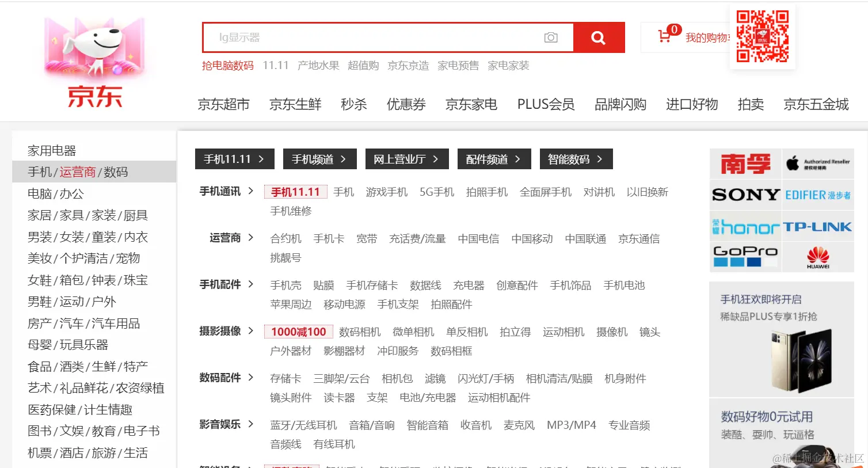Go to 京东超市 in navigation
868x468 pixels.
tap(223, 104)
